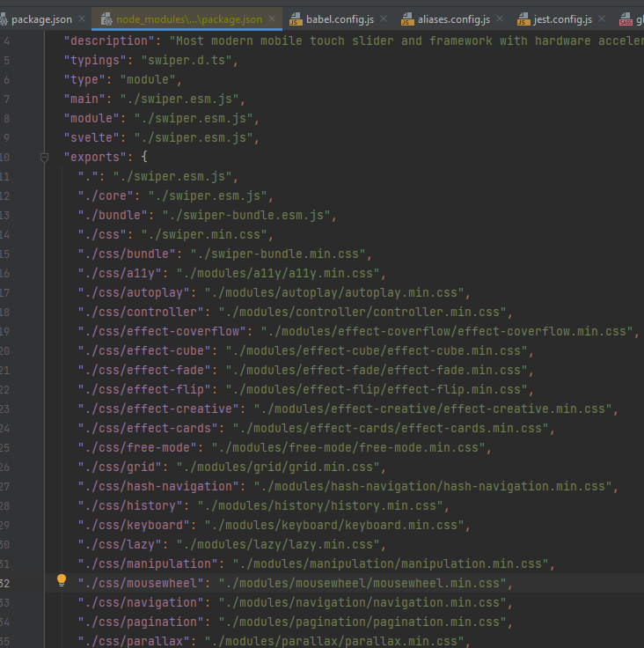
Task: Collapse the "exports" block fold marker
Action: [44, 157]
